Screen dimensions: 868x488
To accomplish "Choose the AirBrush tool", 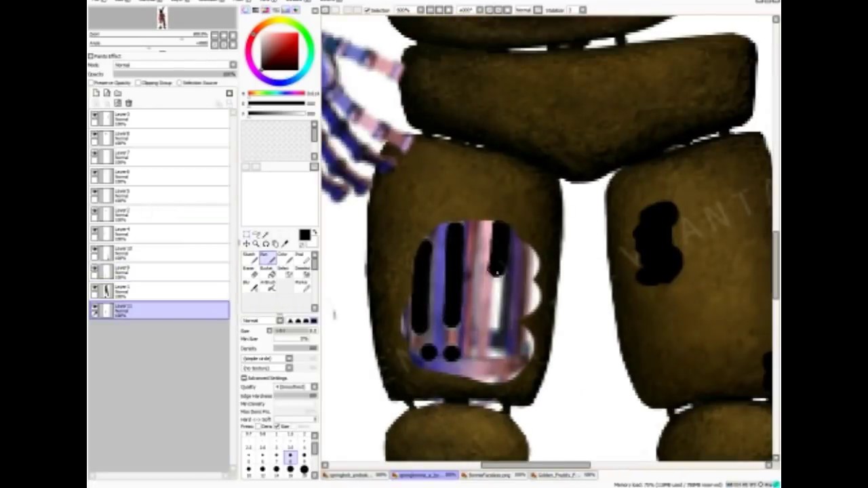I will click(x=268, y=286).
